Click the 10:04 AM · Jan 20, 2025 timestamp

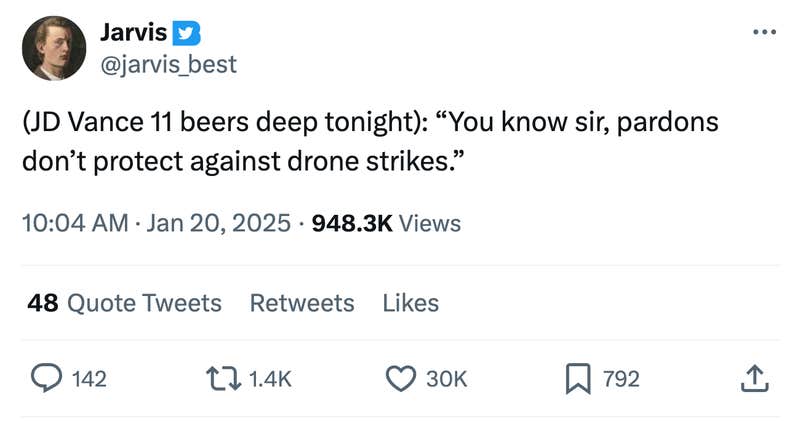click(x=157, y=223)
